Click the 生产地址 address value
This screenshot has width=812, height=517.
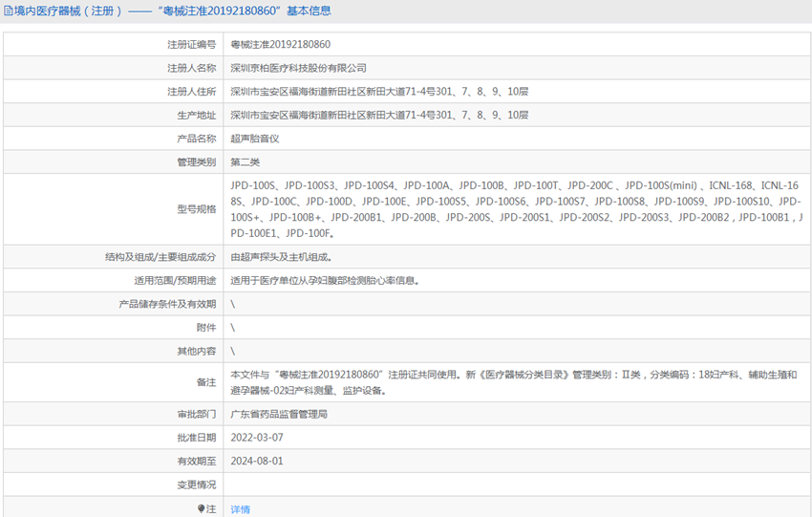click(x=379, y=115)
